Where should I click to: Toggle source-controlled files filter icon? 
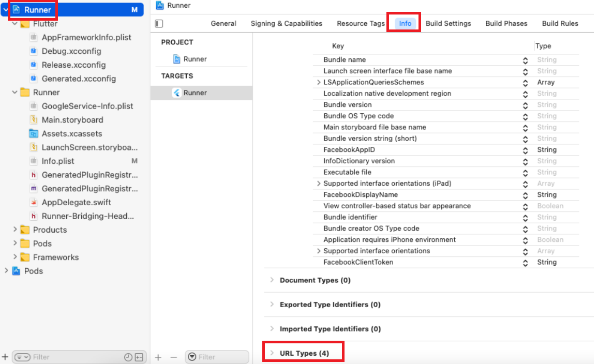[139, 357]
